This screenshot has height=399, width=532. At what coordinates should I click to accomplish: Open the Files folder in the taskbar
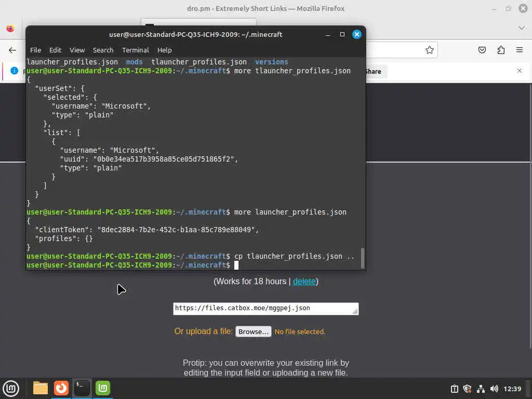coord(41,388)
